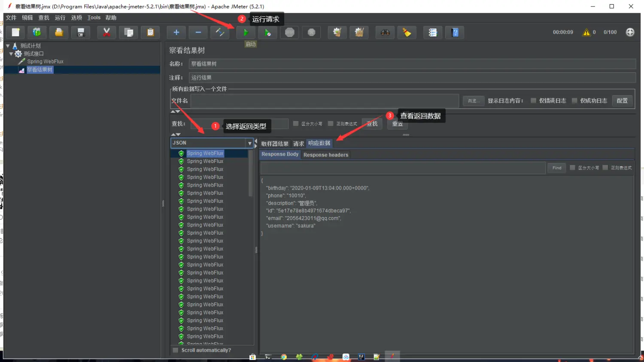
Task: Enable the 仅错误日志 checkbox
Action: [533, 100]
